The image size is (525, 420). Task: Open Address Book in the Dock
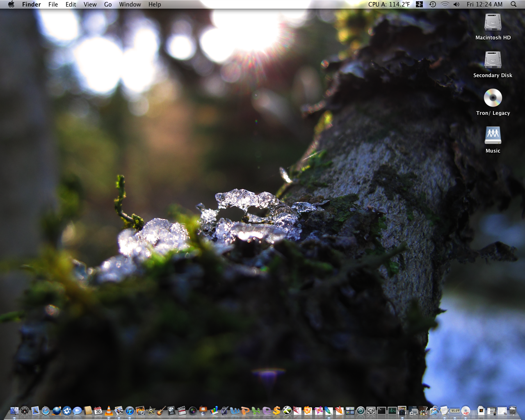[x=88, y=411]
